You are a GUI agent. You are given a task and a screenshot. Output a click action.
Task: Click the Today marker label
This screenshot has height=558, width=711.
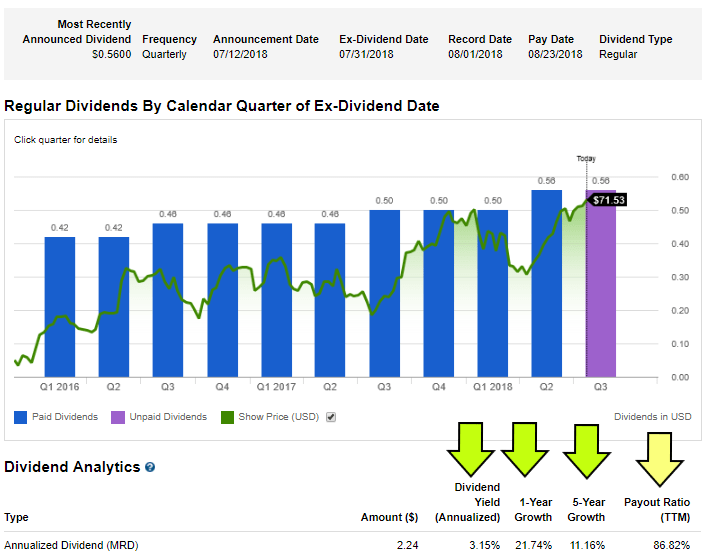pyautogui.click(x=586, y=158)
